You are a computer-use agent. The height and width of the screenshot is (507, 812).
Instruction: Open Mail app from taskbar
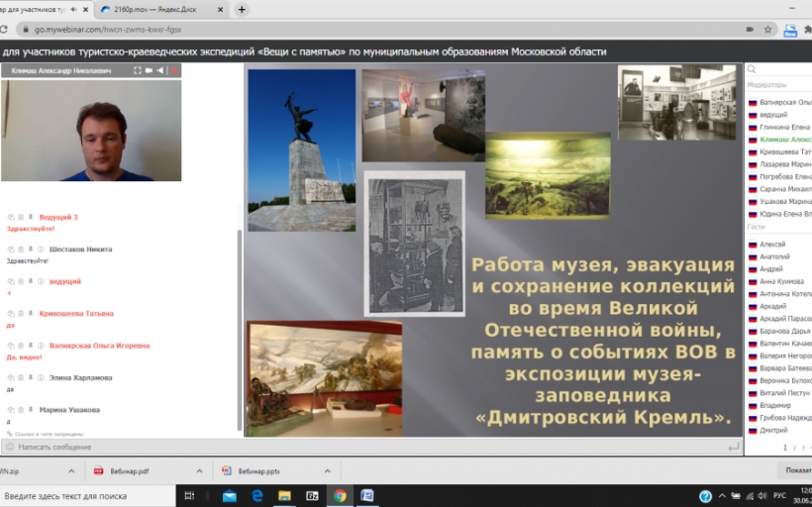230,496
